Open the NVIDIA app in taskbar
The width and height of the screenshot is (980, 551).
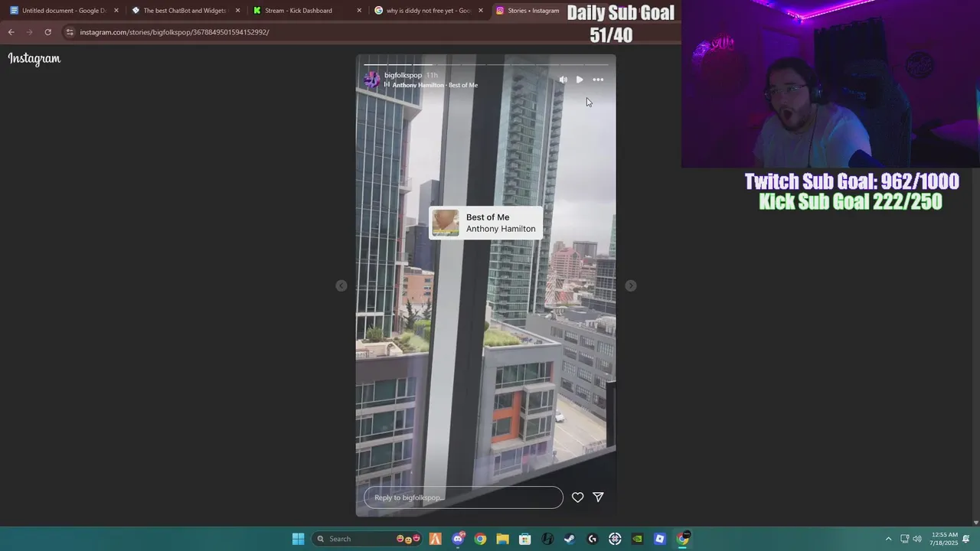click(x=637, y=539)
